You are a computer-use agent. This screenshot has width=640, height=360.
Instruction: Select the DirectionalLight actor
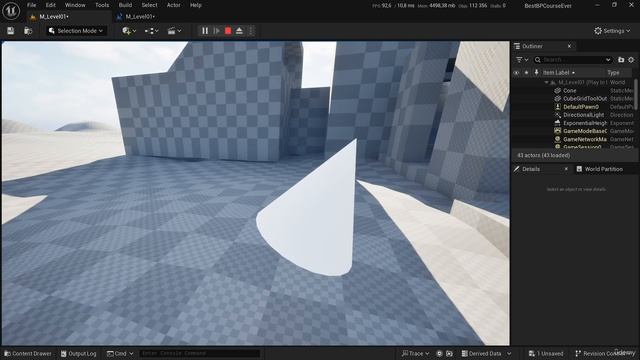click(x=583, y=115)
